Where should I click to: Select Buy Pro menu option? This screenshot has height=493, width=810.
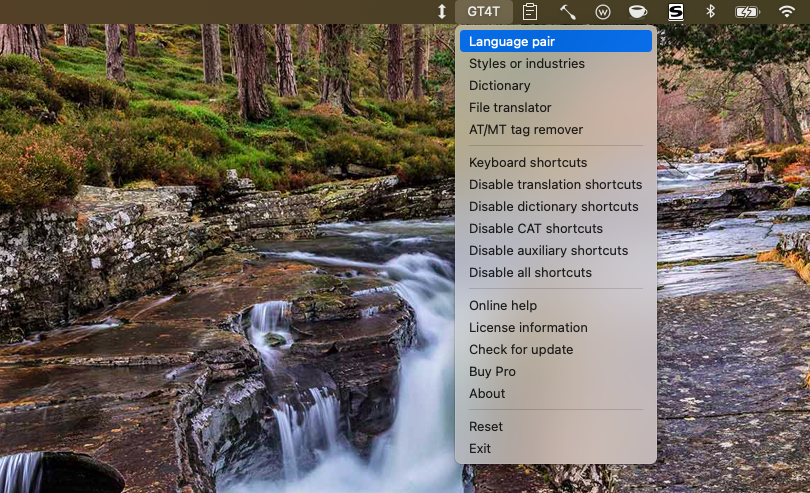click(x=492, y=371)
